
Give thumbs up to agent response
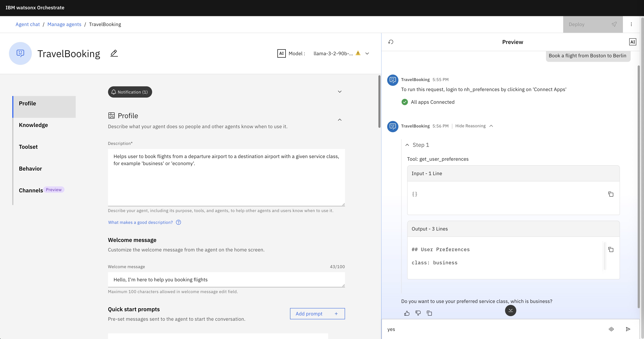pyautogui.click(x=407, y=313)
